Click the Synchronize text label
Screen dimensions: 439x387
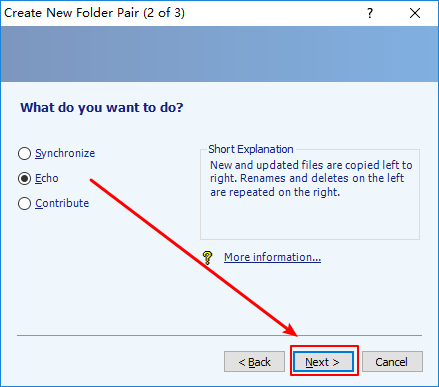(65, 153)
